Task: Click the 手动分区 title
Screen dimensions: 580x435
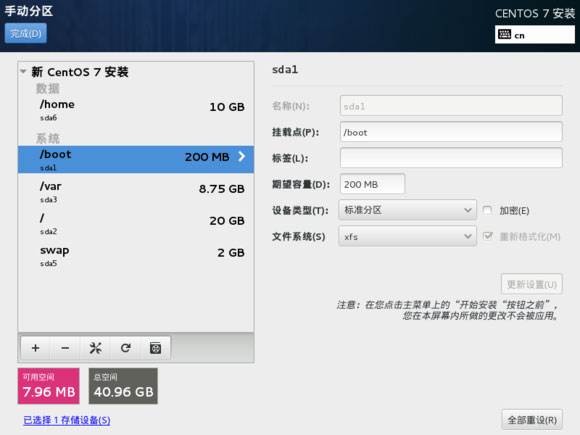Action: click(28, 11)
